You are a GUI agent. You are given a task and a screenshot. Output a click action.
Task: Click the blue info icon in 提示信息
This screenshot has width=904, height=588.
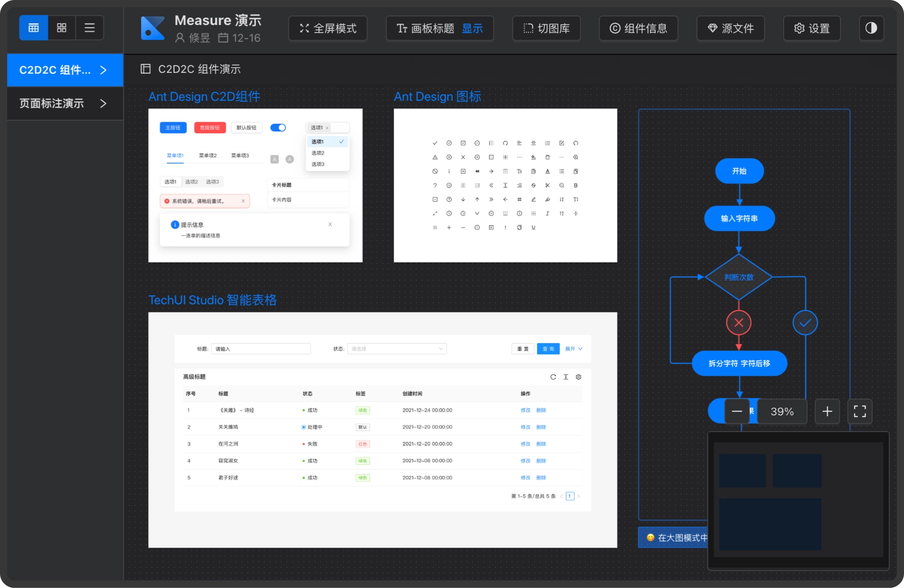pyautogui.click(x=175, y=225)
